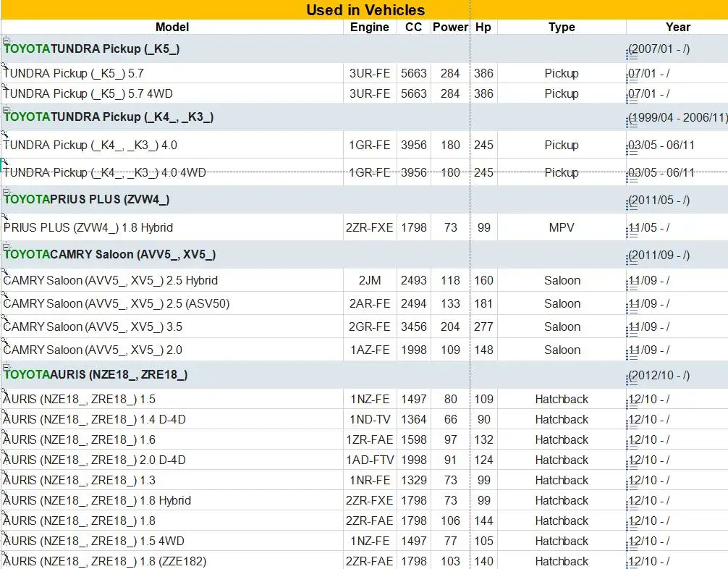Click list icon beside 1999/04 - 2006/11 year range
Viewport: 728px width, 569px height.
(x=632, y=122)
